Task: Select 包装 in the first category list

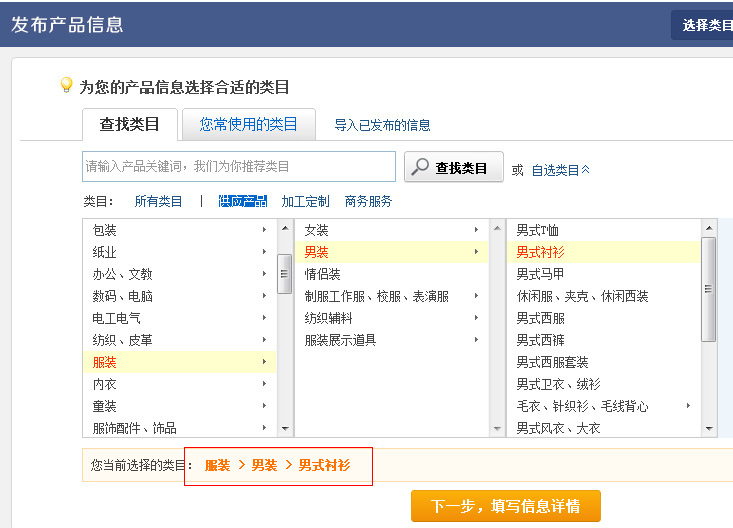Action: click(180, 230)
